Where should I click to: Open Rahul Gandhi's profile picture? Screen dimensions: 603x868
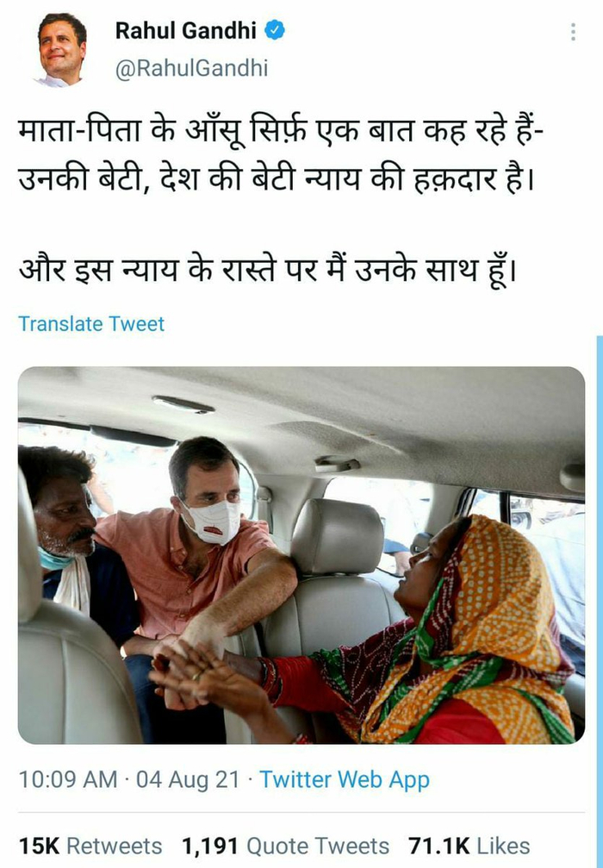62,49
